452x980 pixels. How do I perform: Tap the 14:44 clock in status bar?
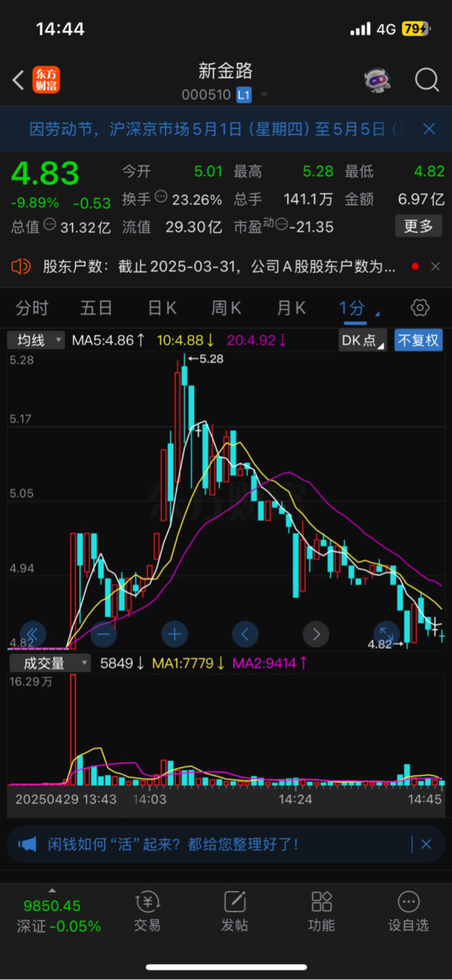tap(60, 29)
